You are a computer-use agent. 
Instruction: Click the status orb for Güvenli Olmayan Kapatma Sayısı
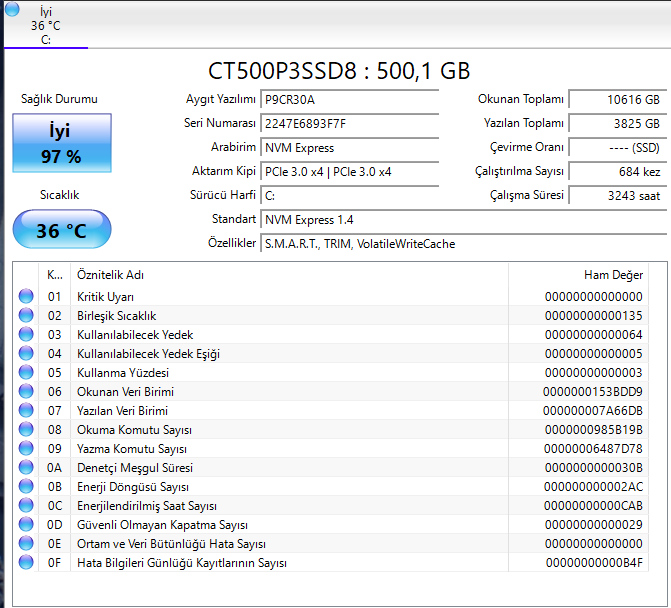pos(26,524)
